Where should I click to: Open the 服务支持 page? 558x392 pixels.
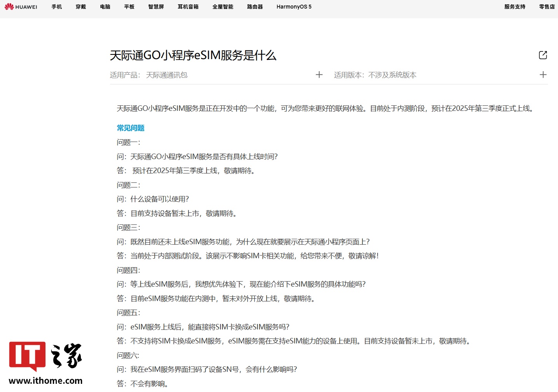[x=514, y=7]
